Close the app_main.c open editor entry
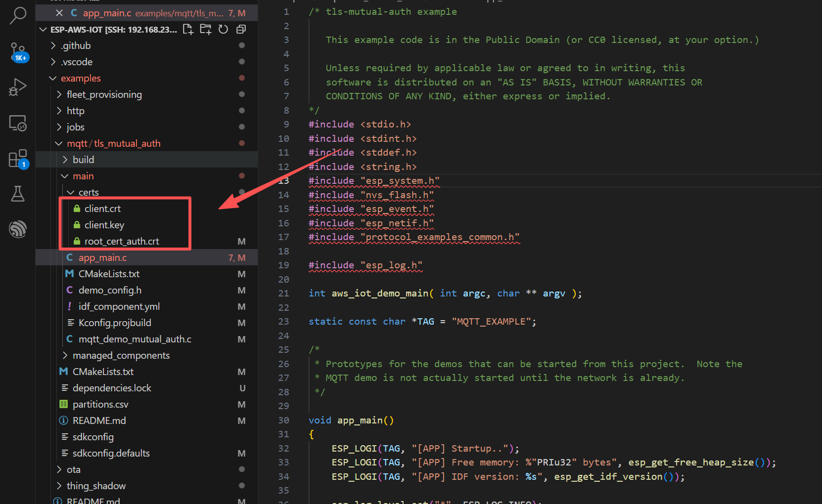 [59, 13]
